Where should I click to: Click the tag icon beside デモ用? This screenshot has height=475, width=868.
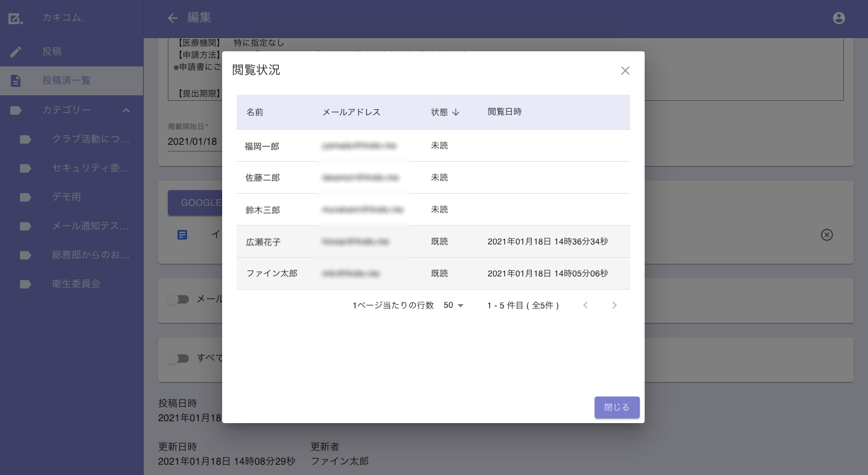click(25, 197)
